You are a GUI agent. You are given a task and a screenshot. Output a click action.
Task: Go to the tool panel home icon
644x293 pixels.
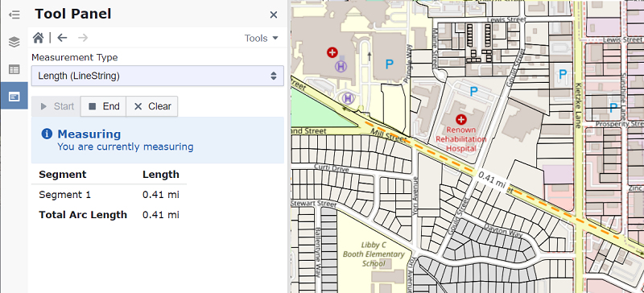(x=38, y=38)
